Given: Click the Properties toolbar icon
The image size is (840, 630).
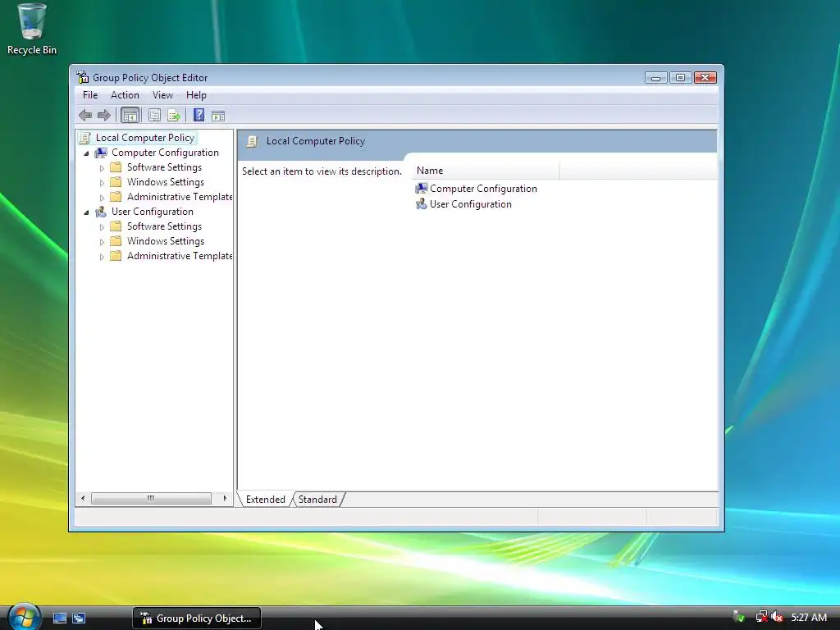Looking at the screenshot, I should 154,115.
